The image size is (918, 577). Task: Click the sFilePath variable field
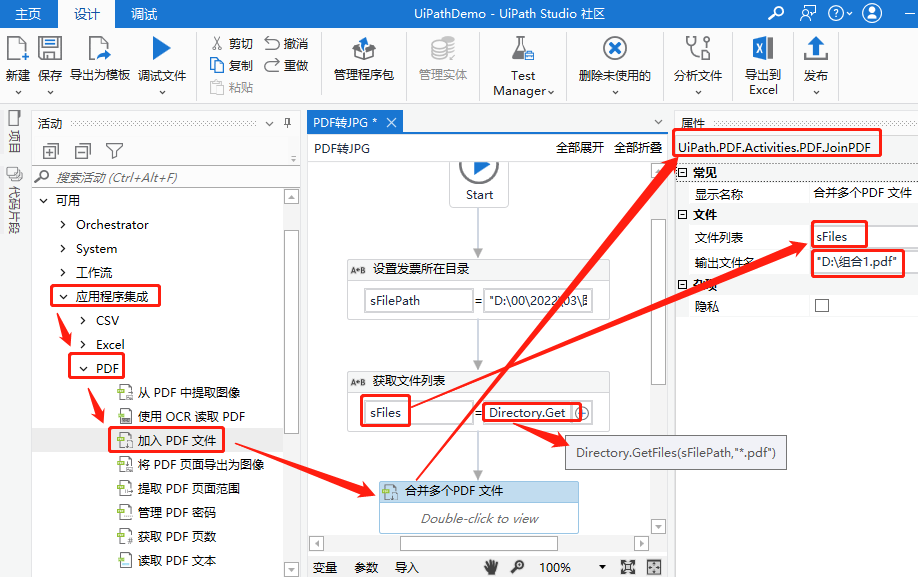(x=418, y=301)
